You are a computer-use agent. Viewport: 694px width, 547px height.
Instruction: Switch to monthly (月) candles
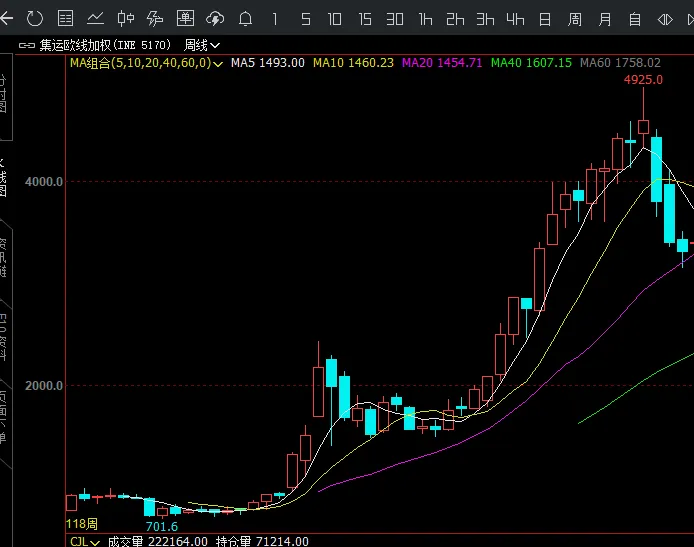(605, 19)
